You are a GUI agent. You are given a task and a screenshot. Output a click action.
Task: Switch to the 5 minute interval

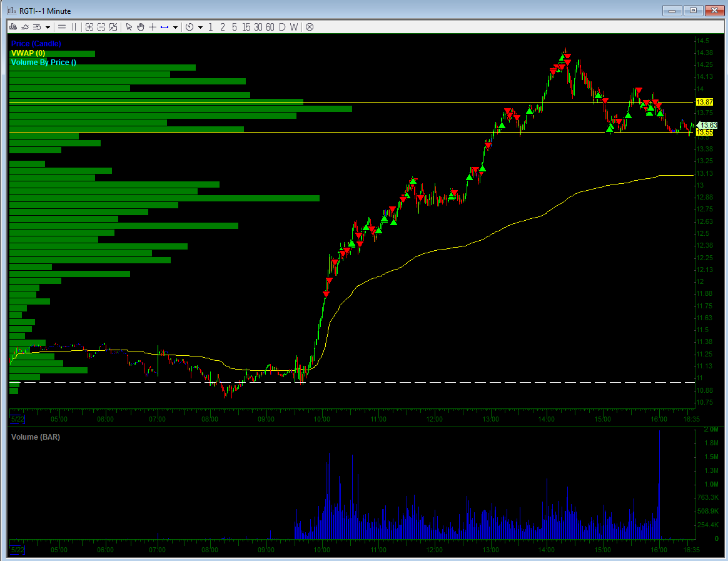click(235, 27)
